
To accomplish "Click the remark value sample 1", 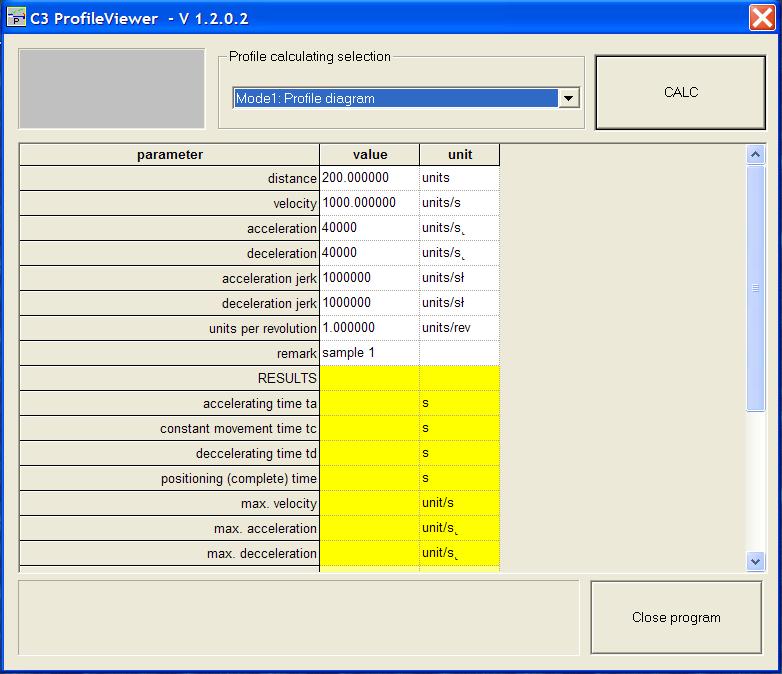I will (x=370, y=353).
